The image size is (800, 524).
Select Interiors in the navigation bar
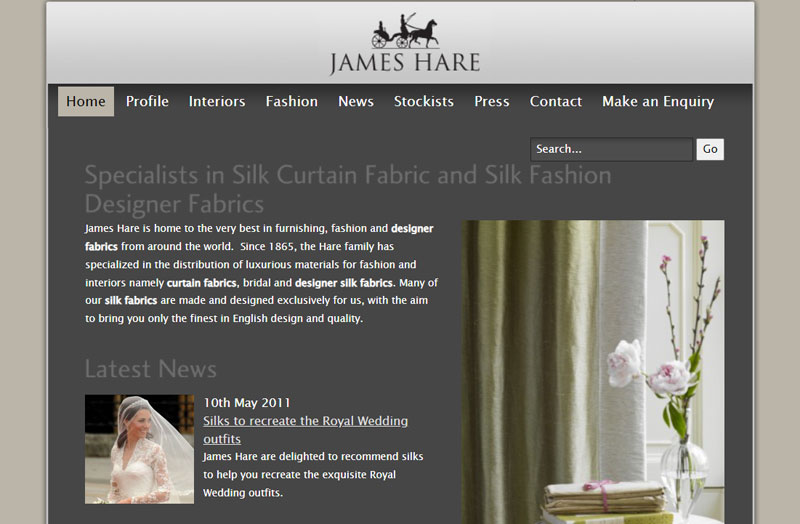click(x=217, y=101)
